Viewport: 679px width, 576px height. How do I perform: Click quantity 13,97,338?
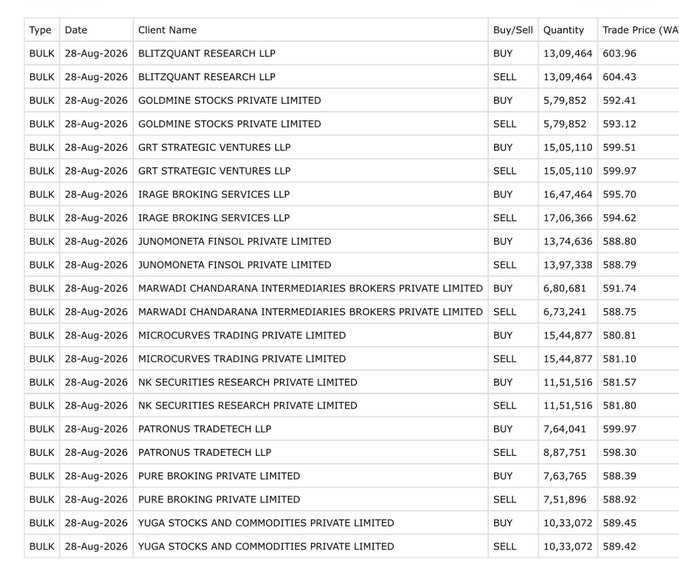pos(568,265)
